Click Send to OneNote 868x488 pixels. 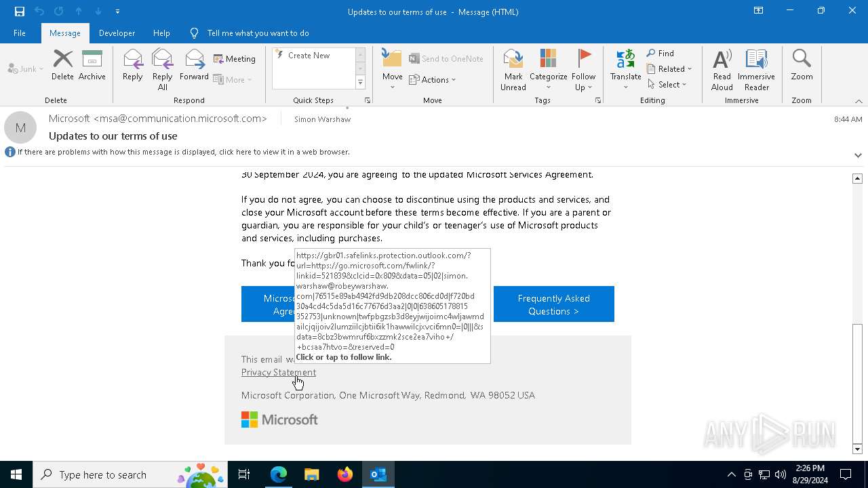[x=446, y=59]
